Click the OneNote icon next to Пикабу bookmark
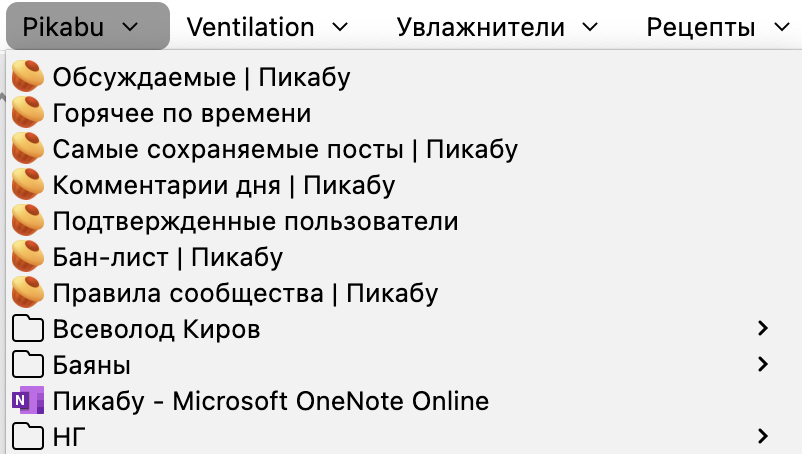 28,401
